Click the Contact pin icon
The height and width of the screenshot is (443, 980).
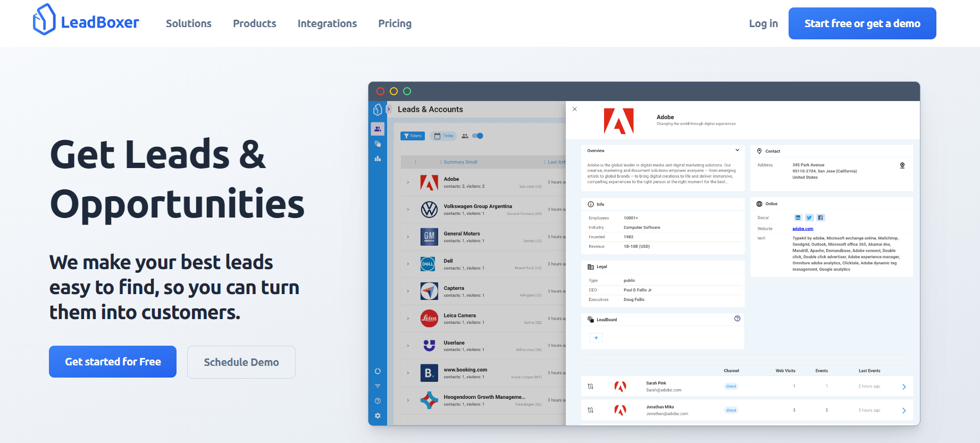759,151
